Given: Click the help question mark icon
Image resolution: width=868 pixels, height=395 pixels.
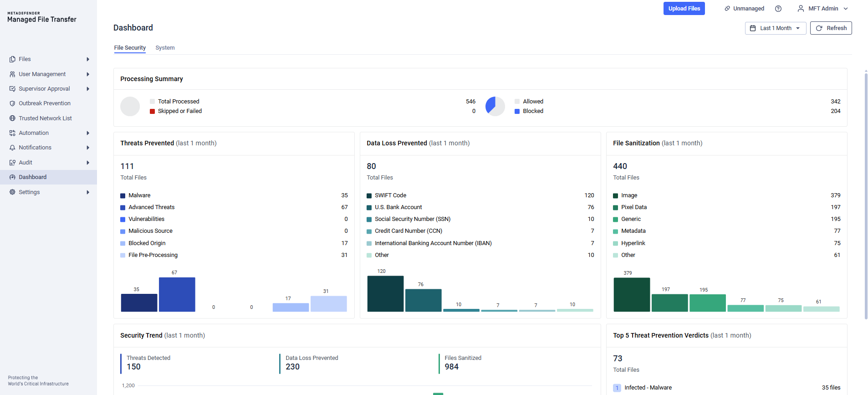Looking at the screenshot, I should (x=778, y=9).
